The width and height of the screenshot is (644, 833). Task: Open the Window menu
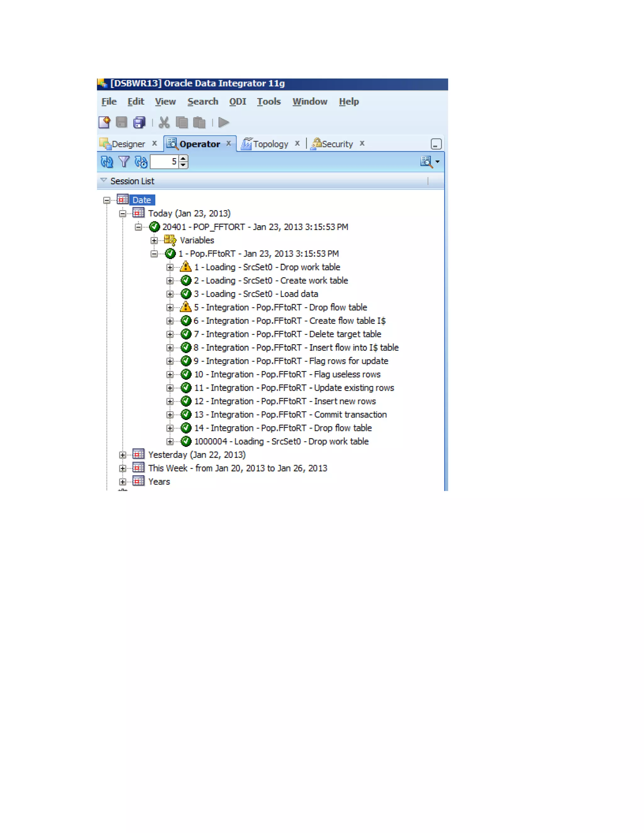310,102
